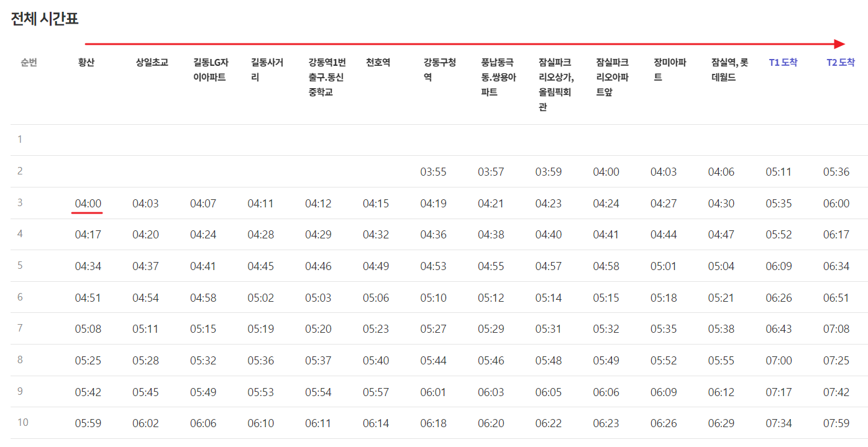Click 03:55 under 강동구청역 in row 2
This screenshot has width=868, height=447.
point(433,172)
